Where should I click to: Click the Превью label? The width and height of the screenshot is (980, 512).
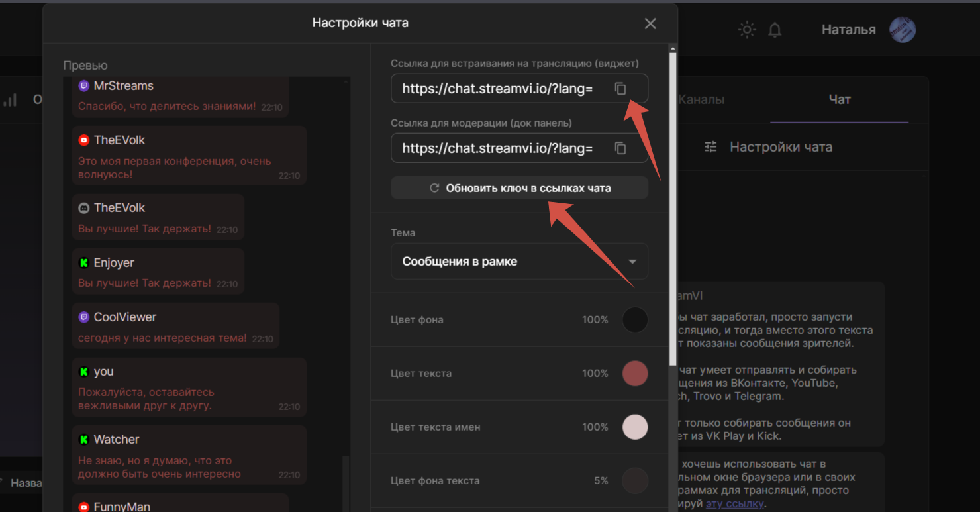click(85, 66)
